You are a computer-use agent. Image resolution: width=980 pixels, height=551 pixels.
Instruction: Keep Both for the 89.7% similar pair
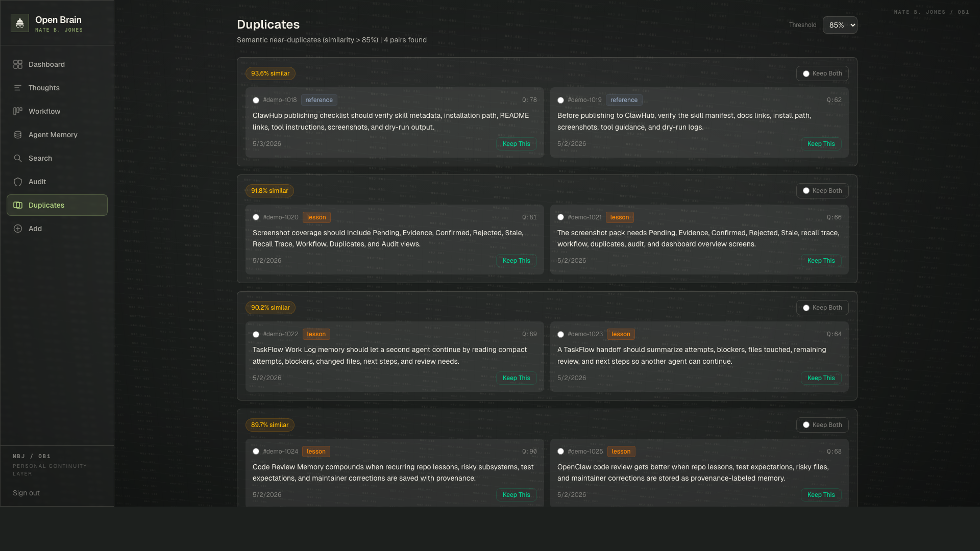(822, 425)
